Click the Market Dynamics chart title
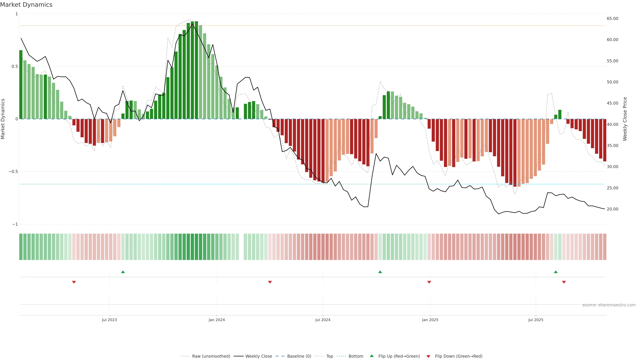The image size is (644, 362). (26, 5)
